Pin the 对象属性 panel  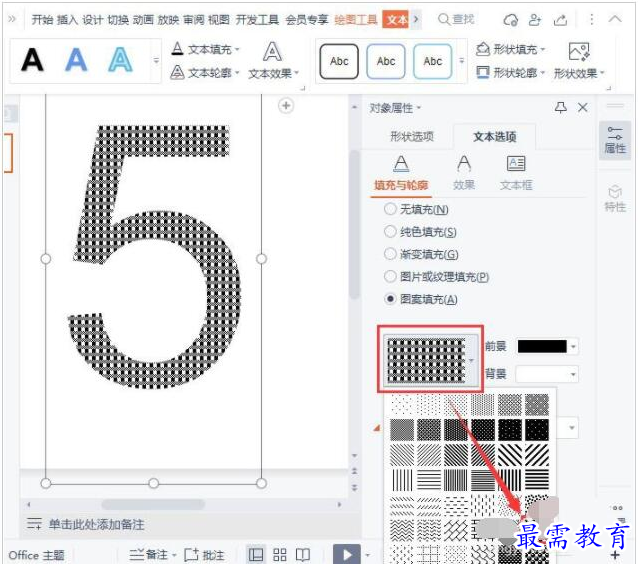pos(561,107)
